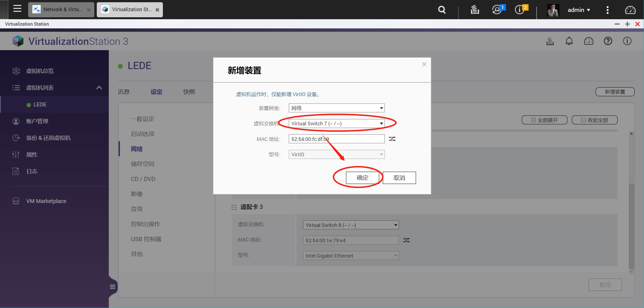Open Virtualization Station info icon
The image size is (644, 308).
coord(627,41)
